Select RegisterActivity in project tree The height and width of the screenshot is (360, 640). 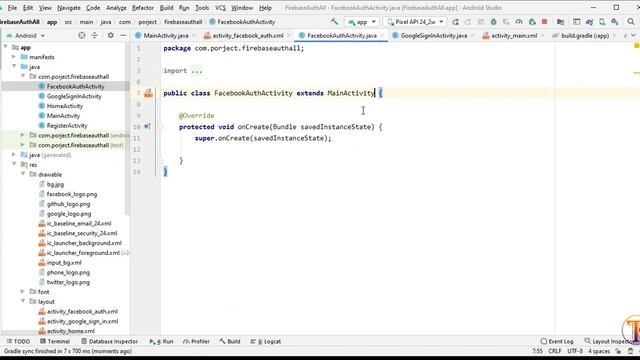point(67,126)
